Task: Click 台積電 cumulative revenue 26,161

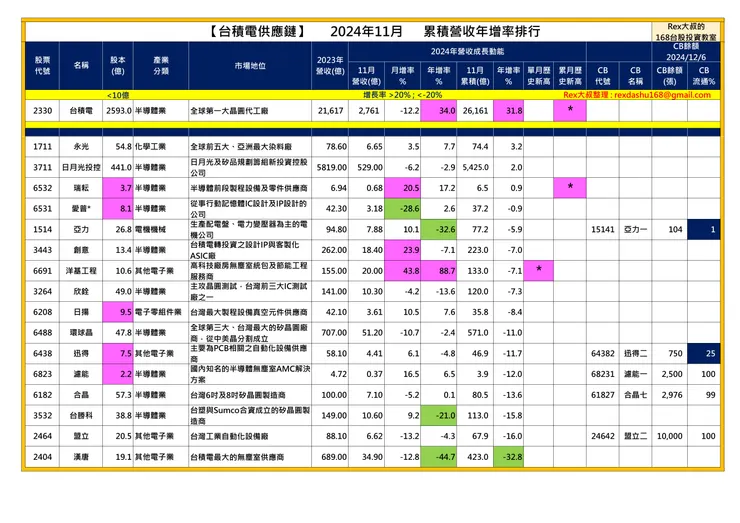Action: click(475, 110)
